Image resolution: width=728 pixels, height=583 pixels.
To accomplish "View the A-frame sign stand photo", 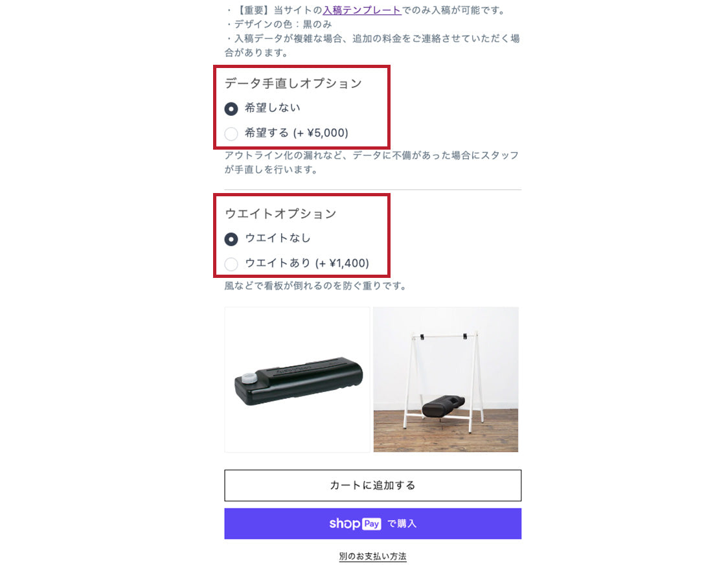I will click(x=446, y=379).
